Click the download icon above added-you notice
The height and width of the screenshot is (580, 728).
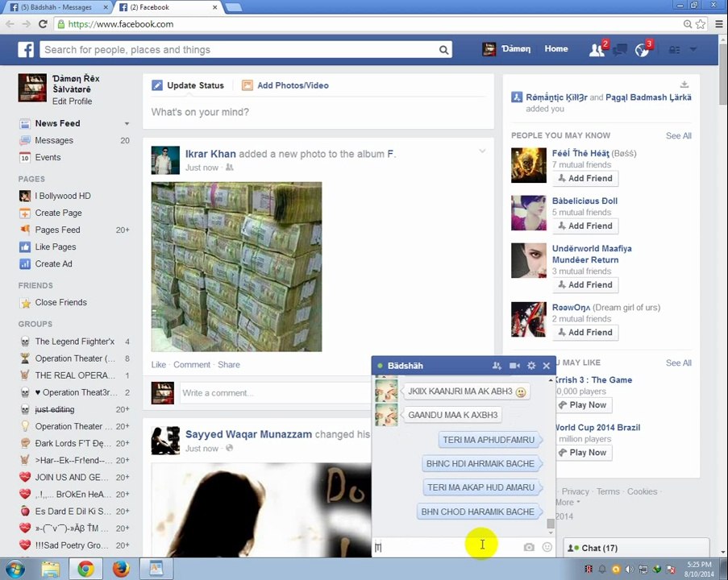[x=684, y=85]
